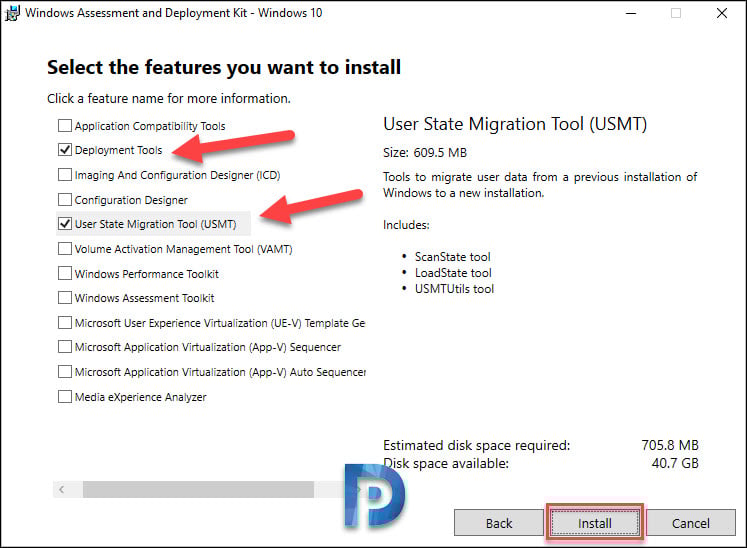Check the Media eXperience Analyzer checkbox
The height and width of the screenshot is (548, 747).
(64, 396)
